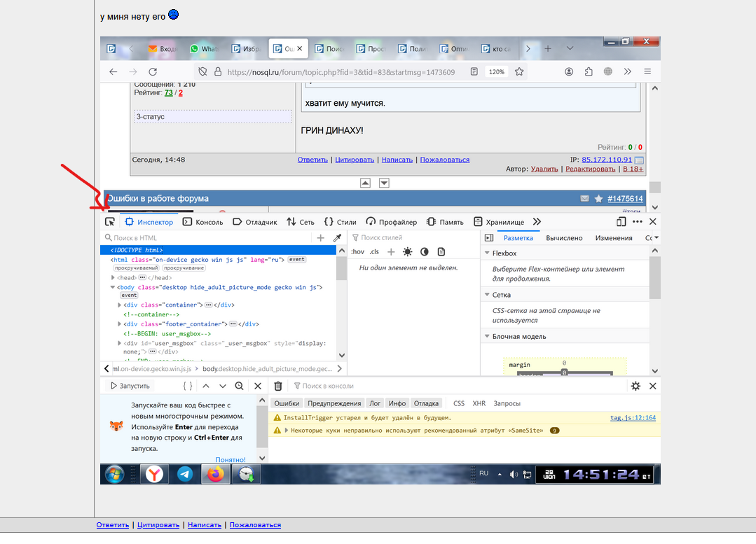Viewport: 756px width, 544px height.
Task: Open the tag.js:12:164 source link
Action: tap(633, 418)
